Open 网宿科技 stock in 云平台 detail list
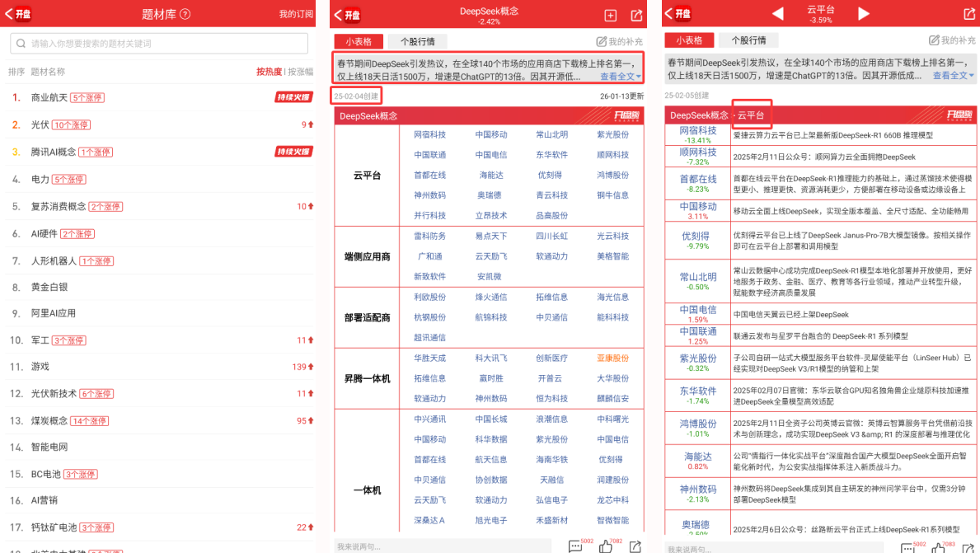980x553 pixels. 697,131
